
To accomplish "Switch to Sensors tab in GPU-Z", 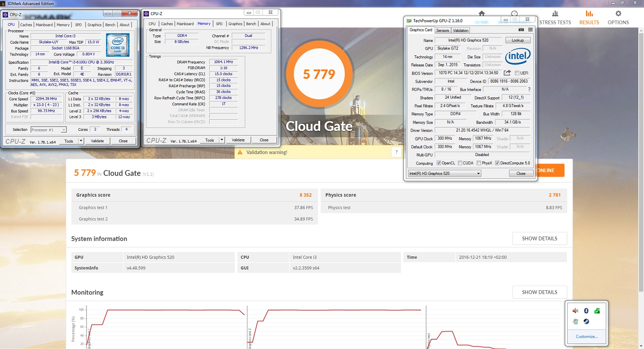I will click(x=443, y=30).
